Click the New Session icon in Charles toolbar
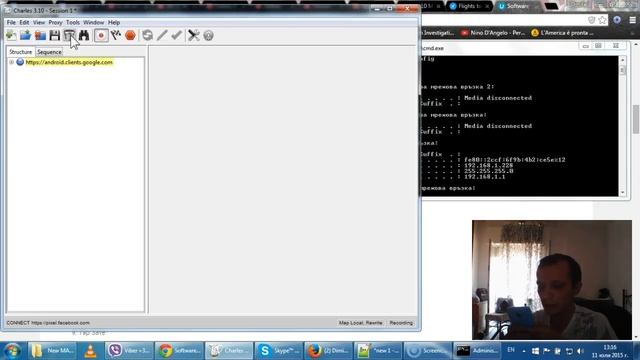The height and width of the screenshot is (360, 640). click(x=11, y=36)
